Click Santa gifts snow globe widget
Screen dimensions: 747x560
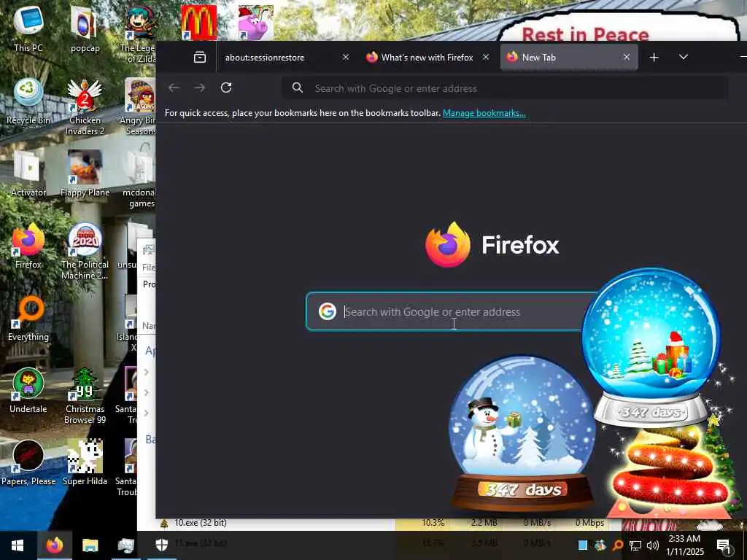click(651, 346)
